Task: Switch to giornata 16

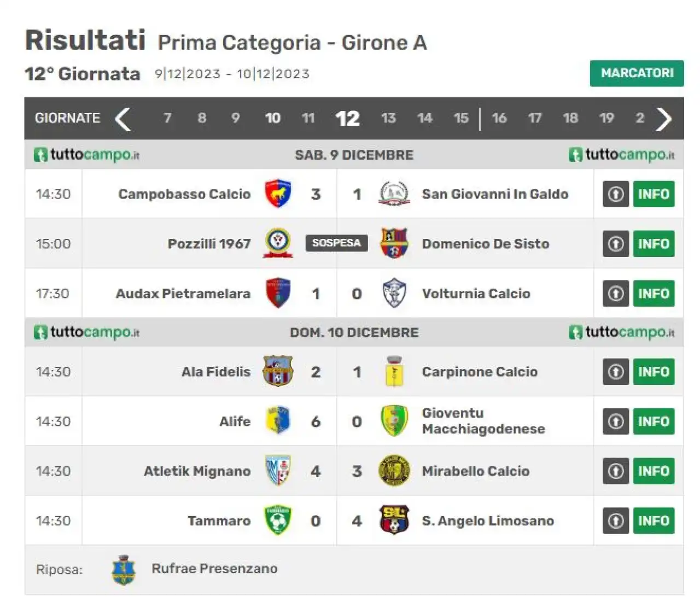Action: [499, 118]
